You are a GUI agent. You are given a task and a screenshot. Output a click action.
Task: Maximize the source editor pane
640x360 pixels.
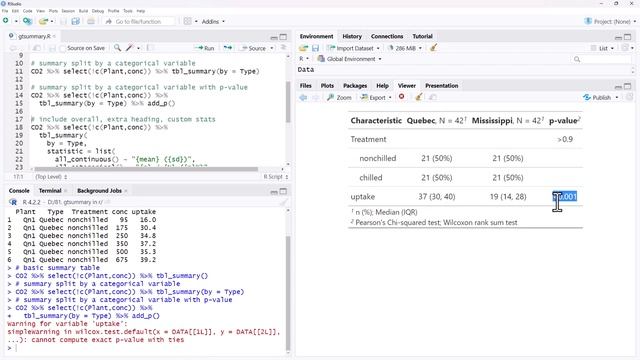pos(283,36)
